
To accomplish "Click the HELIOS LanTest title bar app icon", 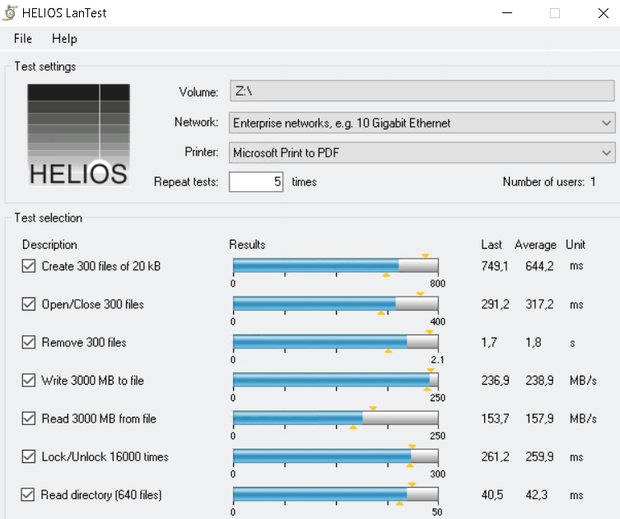I will pyautogui.click(x=9, y=13).
